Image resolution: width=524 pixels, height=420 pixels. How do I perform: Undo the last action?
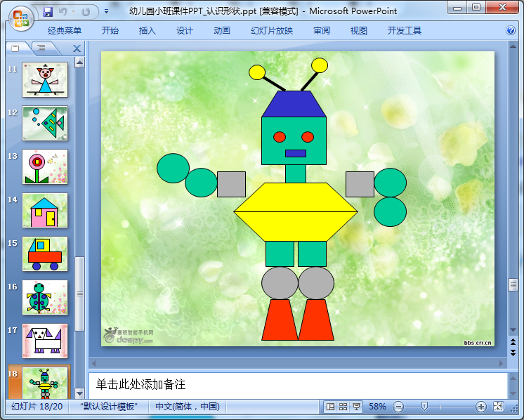click(x=63, y=12)
